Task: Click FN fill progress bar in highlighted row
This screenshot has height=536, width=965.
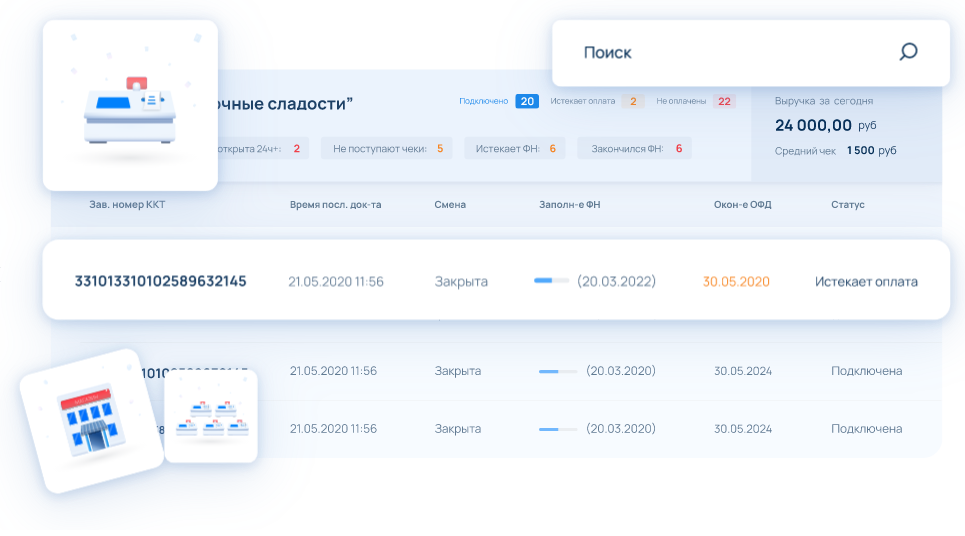Action: click(551, 281)
